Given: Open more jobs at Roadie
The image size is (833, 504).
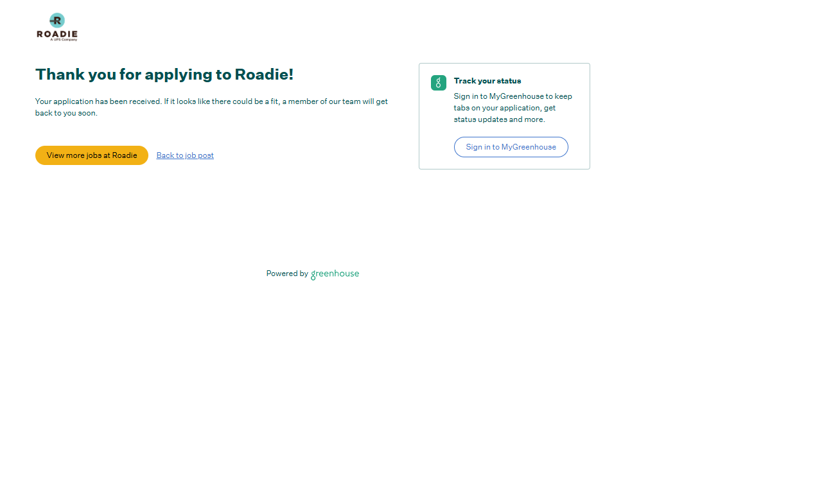Looking at the screenshot, I should click(92, 155).
